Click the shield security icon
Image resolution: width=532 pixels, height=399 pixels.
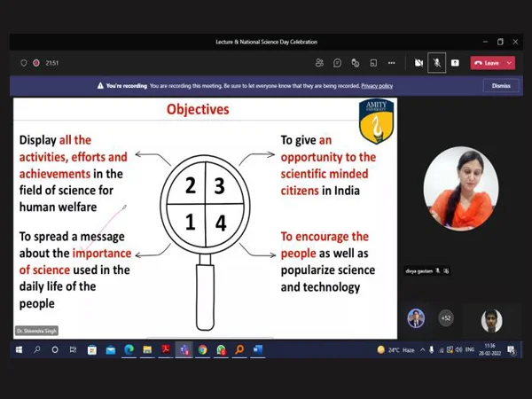tap(24, 63)
